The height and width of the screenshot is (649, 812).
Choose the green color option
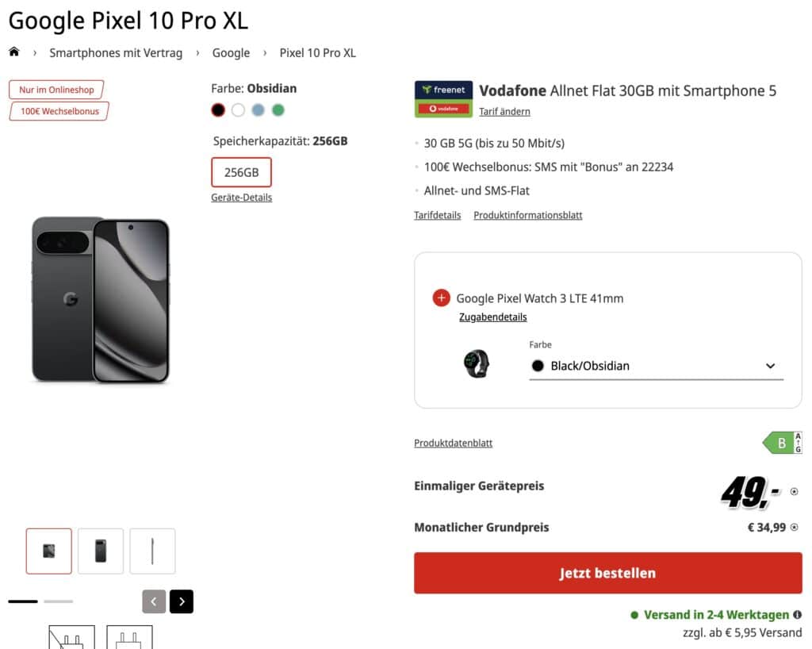[x=278, y=110]
